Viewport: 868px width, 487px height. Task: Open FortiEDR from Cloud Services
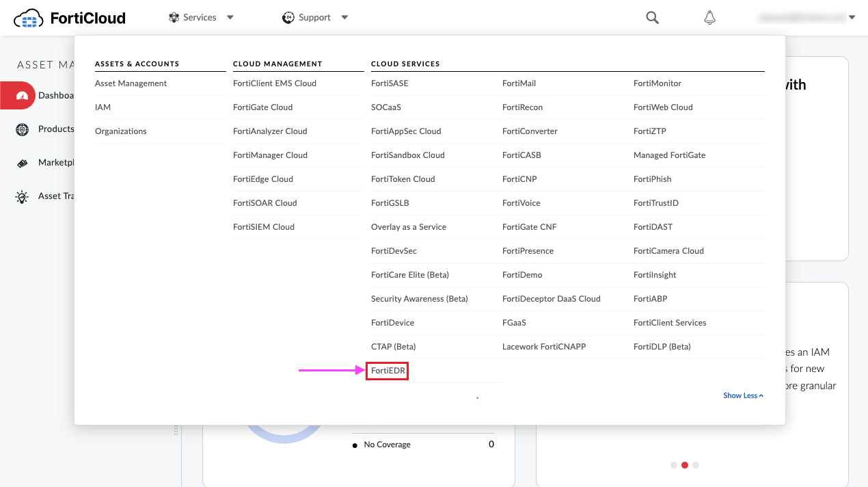point(387,371)
